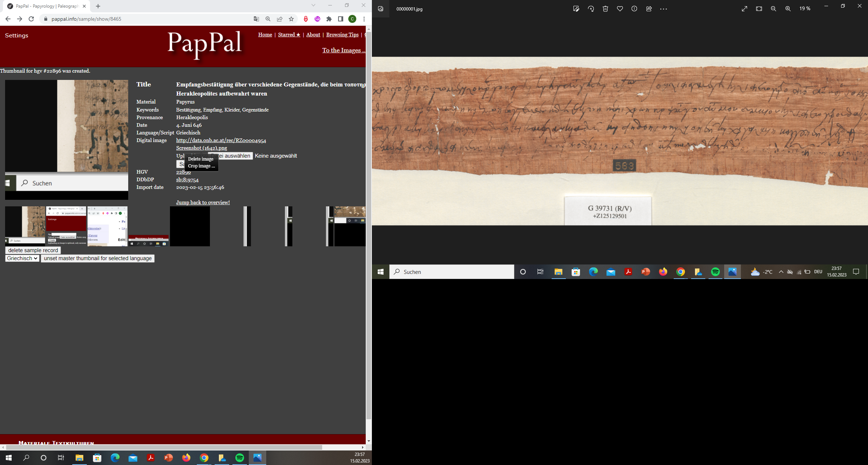Open File Explorer in taskbar below the browser

tap(80, 458)
